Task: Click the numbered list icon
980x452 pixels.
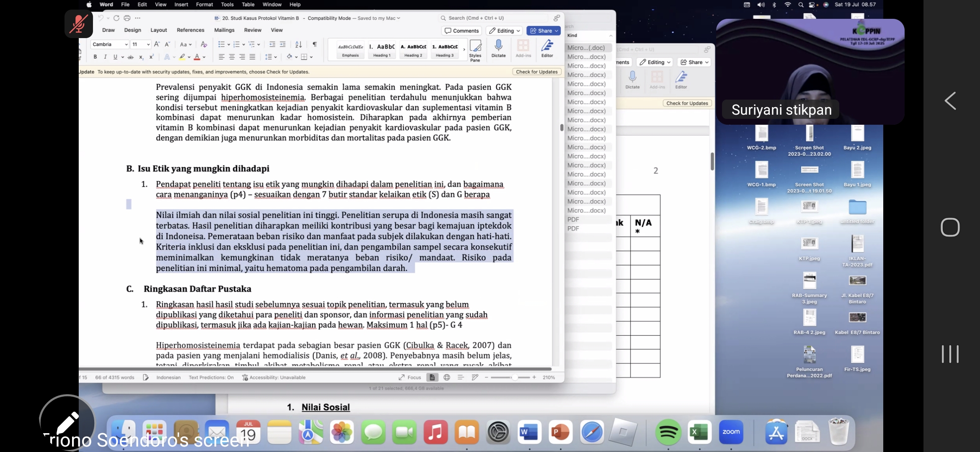Action: (236, 44)
